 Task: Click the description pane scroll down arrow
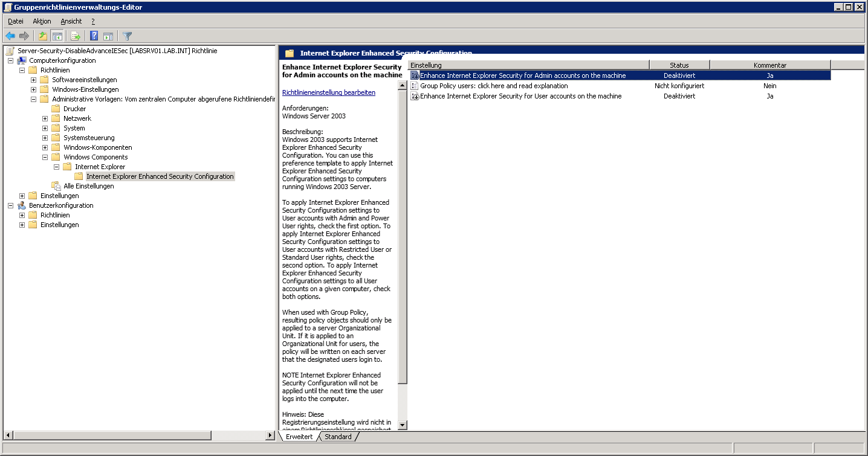[403, 425]
